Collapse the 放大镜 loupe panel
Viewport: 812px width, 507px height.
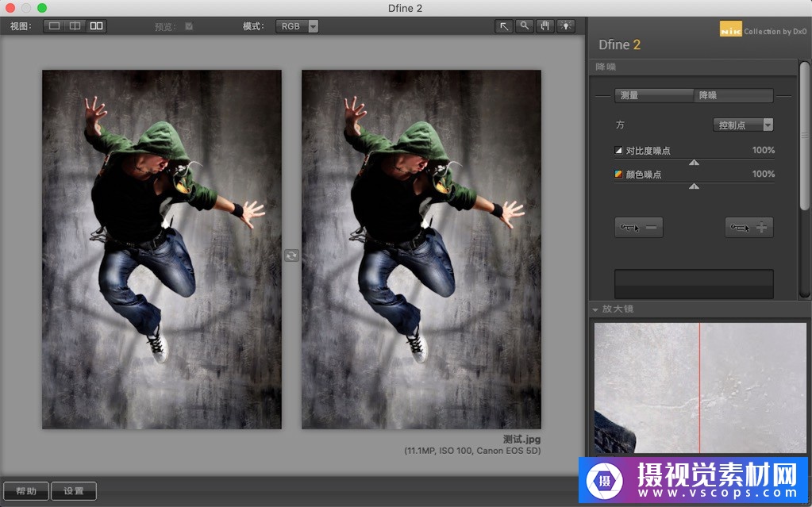595,309
